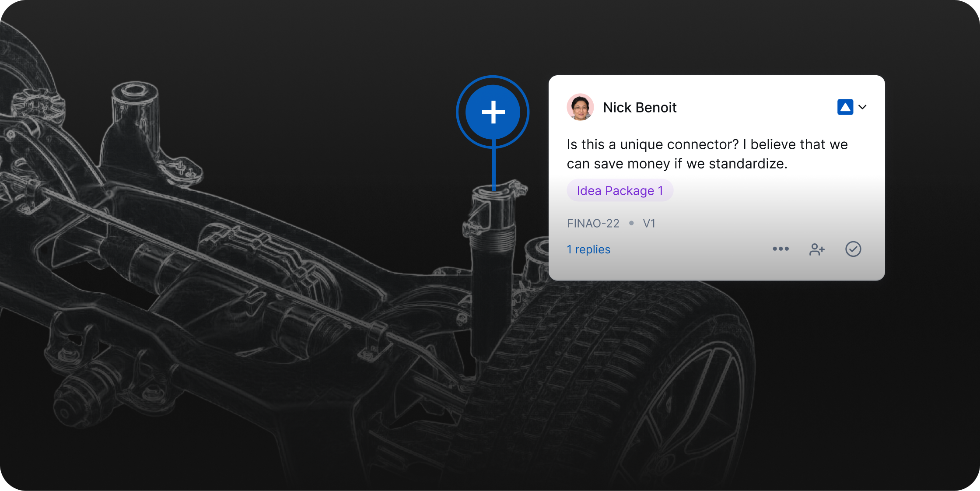Open Nick Benoit's avatar picture
The image size is (980, 491).
pyautogui.click(x=580, y=107)
